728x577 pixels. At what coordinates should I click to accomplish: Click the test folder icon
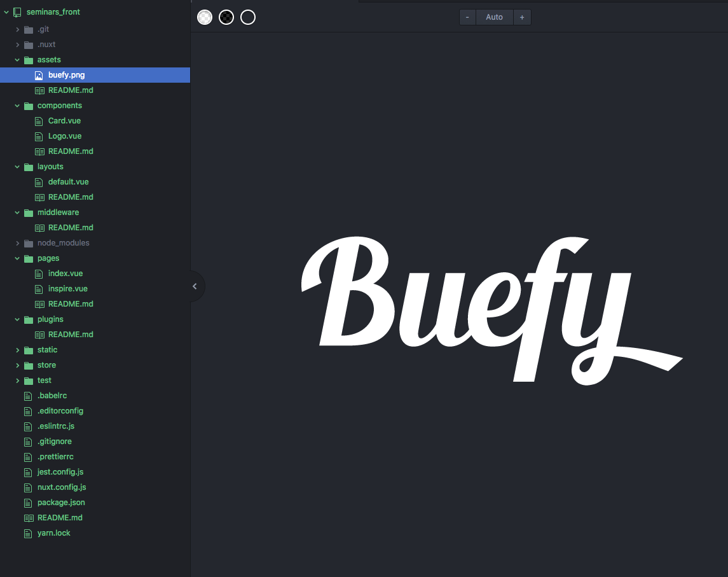[29, 380]
